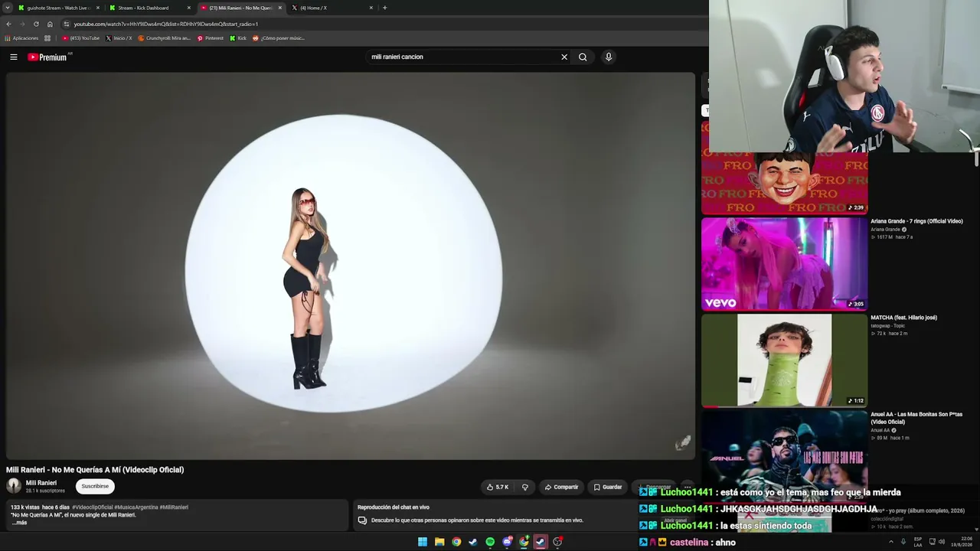Open 'Ariana Grande - 7 rings' title
The image size is (980, 551).
[x=916, y=221]
